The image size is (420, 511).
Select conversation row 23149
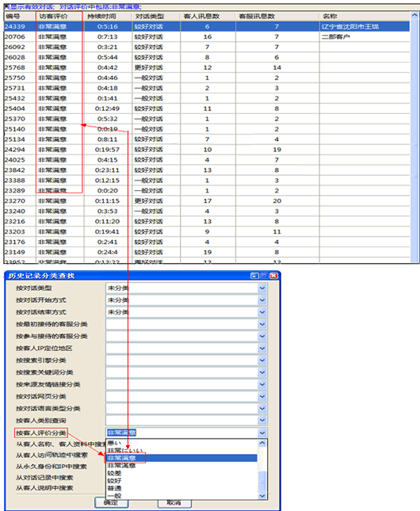tap(207, 253)
